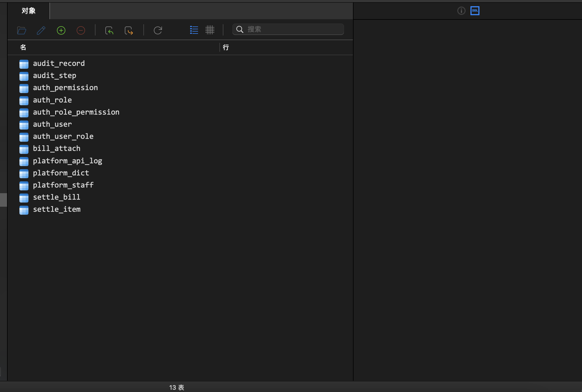Click the table icon beside audit_record

point(24,64)
